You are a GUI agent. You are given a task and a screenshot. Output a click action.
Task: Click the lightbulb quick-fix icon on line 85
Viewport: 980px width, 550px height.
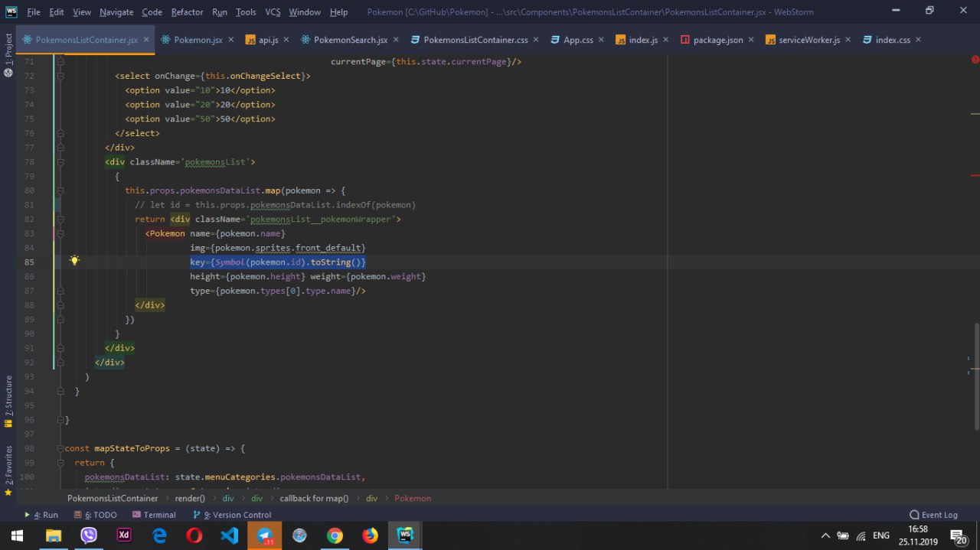point(74,261)
